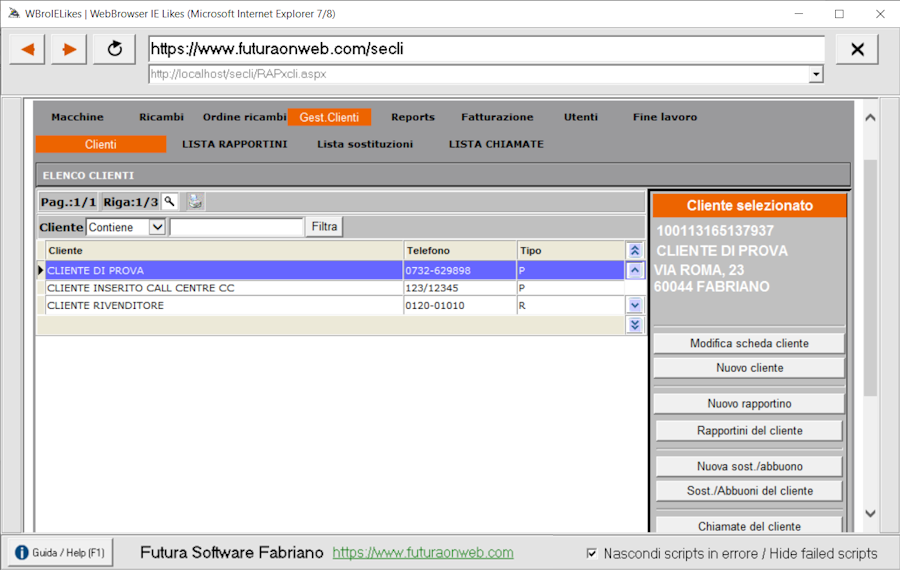
Task: Select row CLIENTE INSERITO CALL CENTRE CC
Action: [x=335, y=288]
